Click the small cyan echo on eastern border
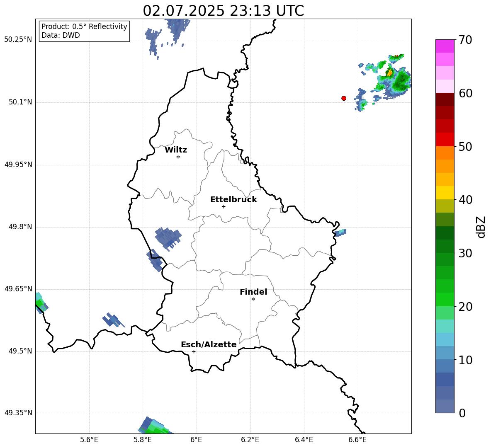491x448 pixels. [x=340, y=232]
